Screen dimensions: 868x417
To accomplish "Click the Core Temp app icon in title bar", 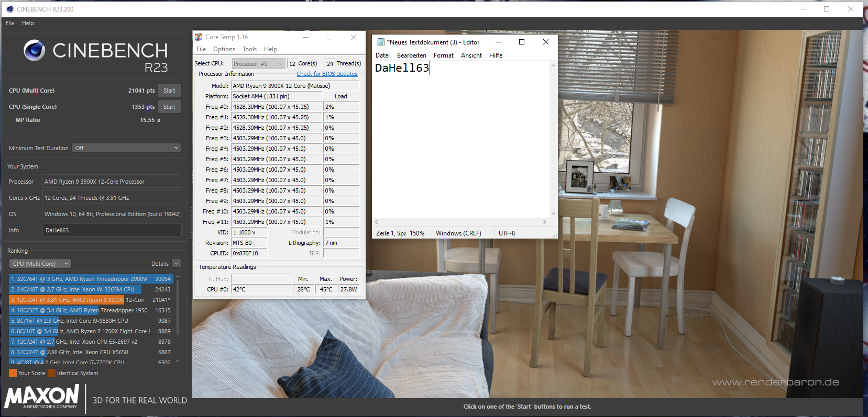I will point(199,37).
